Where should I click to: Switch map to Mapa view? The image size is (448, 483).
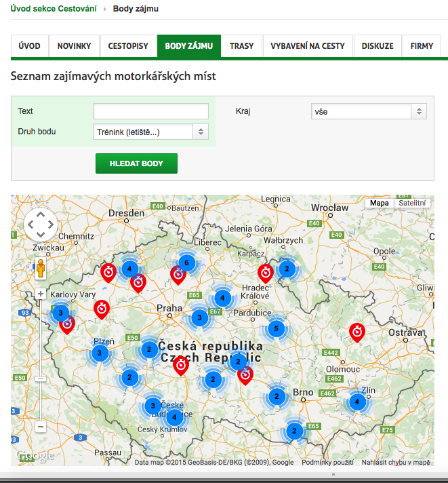point(379,203)
